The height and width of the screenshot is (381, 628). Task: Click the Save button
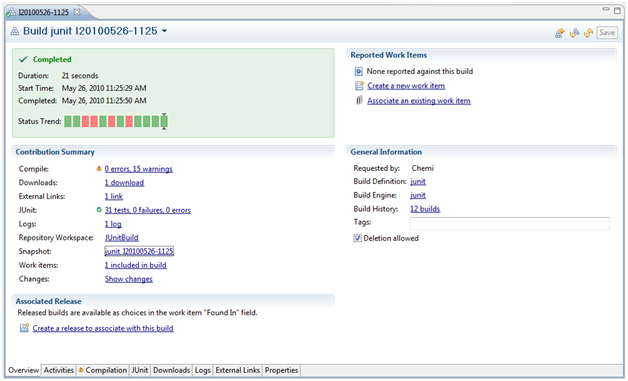(x=607, y=33)
